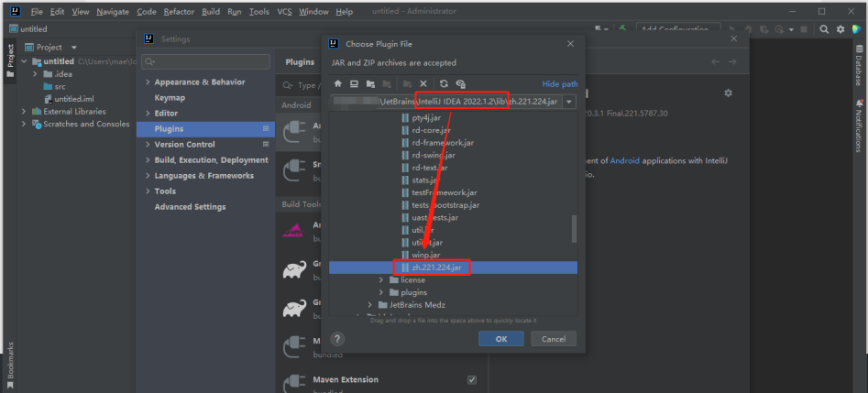Navigate back arrow in Settings window
868x393 pixels.
(716, 62)
